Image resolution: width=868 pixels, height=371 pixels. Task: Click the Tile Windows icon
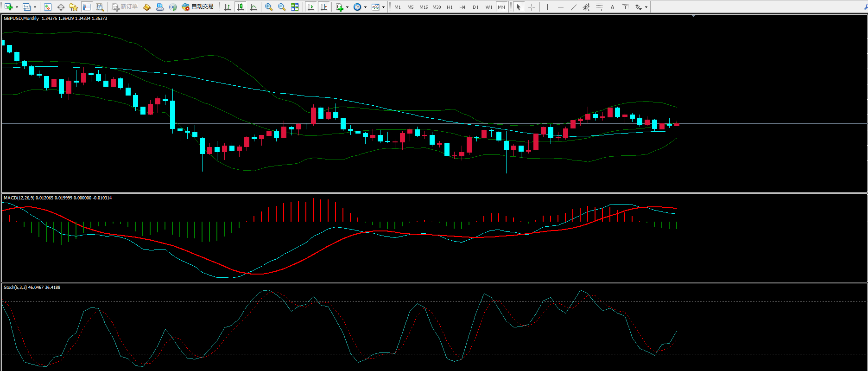tap(295, 7)
